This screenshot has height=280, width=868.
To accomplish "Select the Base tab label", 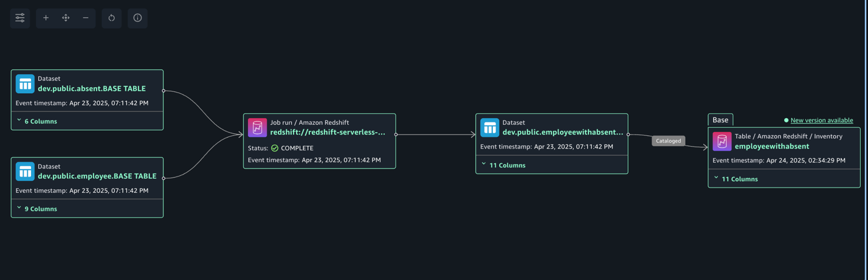I will [x=720, y=120].
